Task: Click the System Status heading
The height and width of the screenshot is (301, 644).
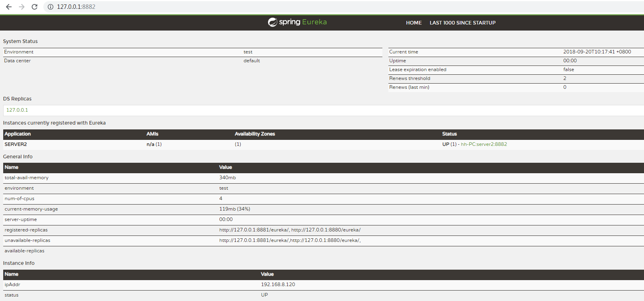Action: point(20,41)
